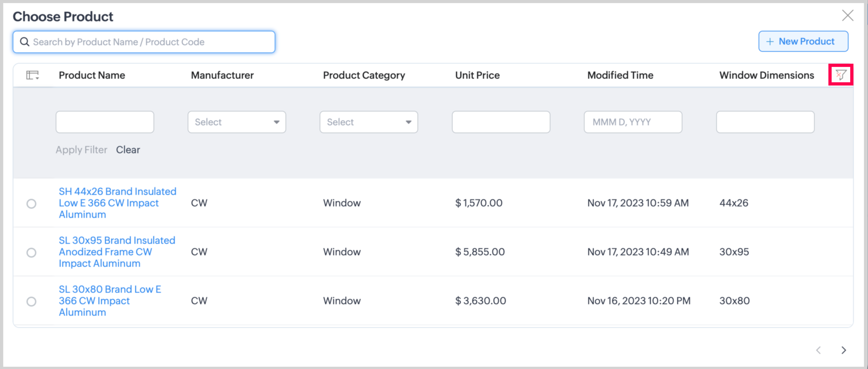
Task: Click the Apply Filter button
Action: 81,150
